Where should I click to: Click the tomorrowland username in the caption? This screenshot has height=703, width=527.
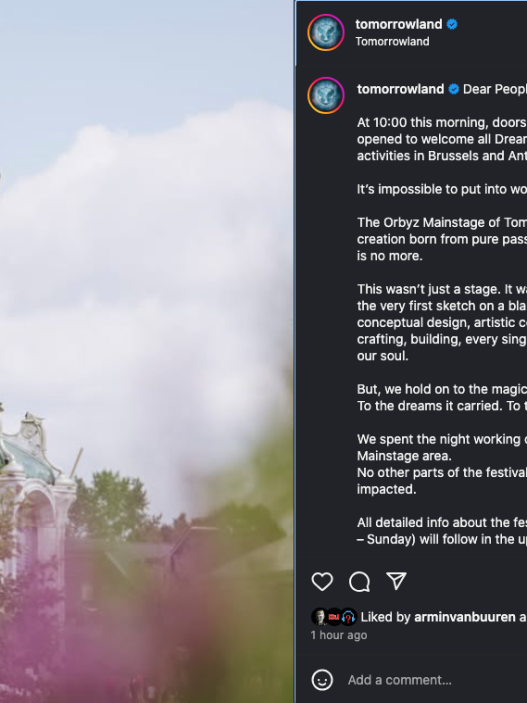tap(401, 89)
